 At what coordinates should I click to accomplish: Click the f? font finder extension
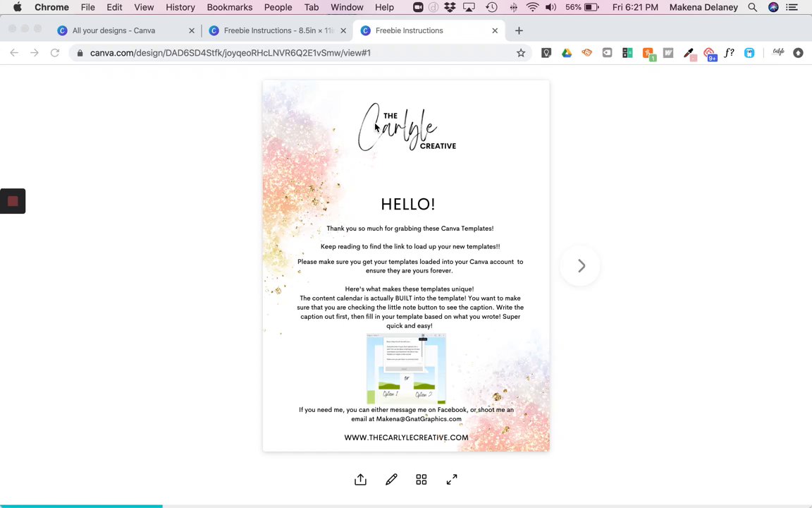729,53
